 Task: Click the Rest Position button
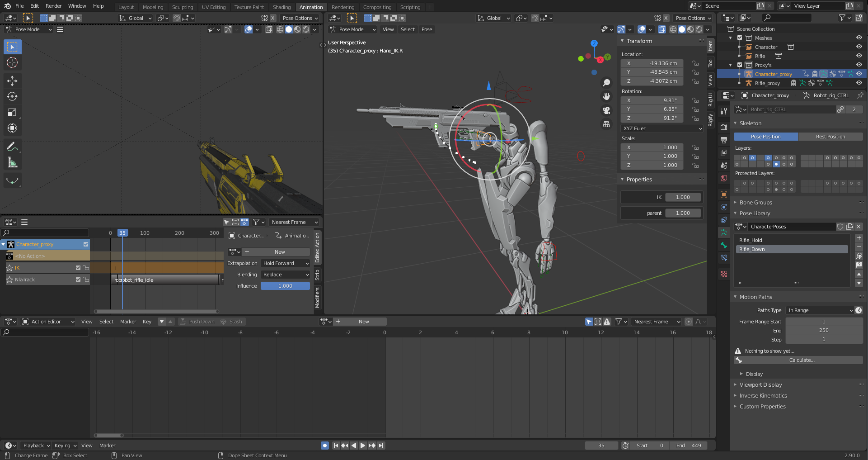830,137
